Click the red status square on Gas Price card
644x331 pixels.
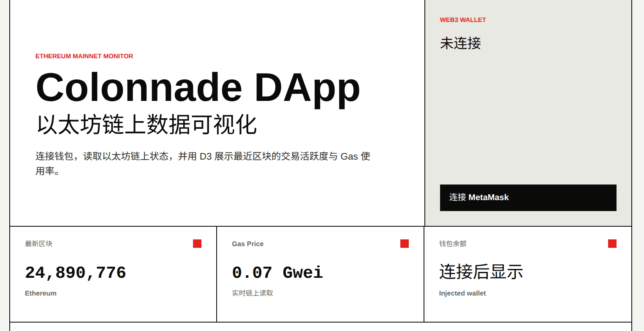(404, 244)
